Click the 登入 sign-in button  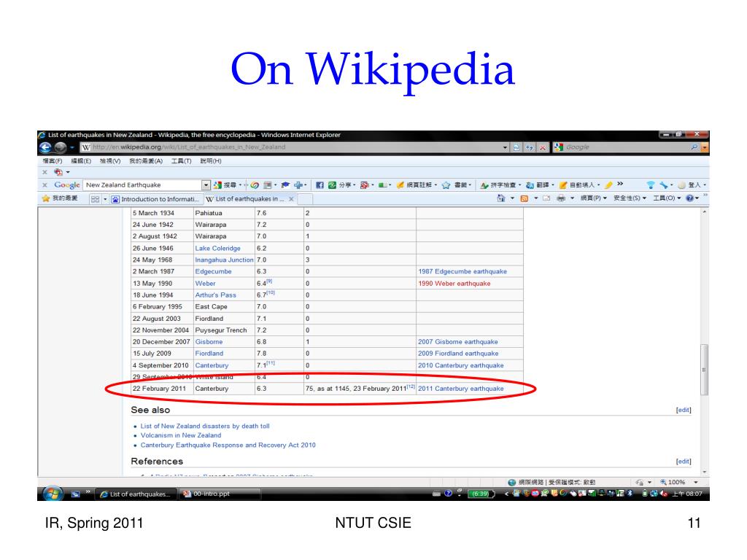691,184
